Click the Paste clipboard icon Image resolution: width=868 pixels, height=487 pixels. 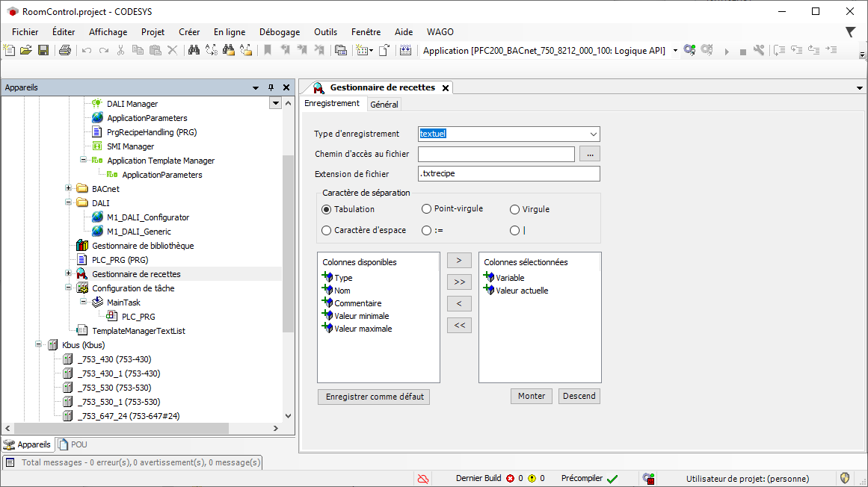coord(156,50)
